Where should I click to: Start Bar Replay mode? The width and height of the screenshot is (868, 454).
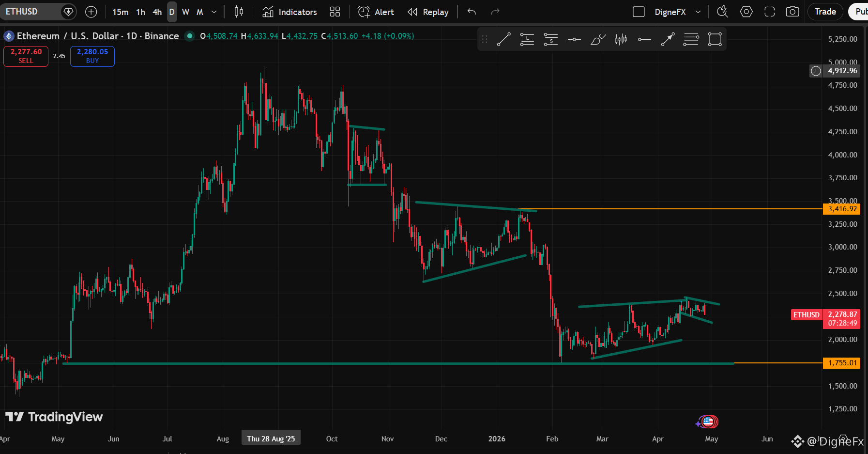click(428, 12)
